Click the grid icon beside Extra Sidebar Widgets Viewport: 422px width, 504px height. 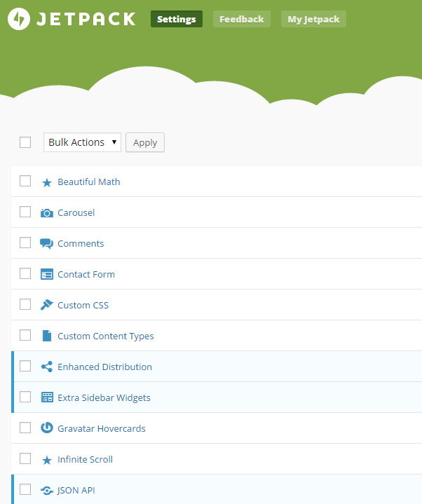coord(47,397)
